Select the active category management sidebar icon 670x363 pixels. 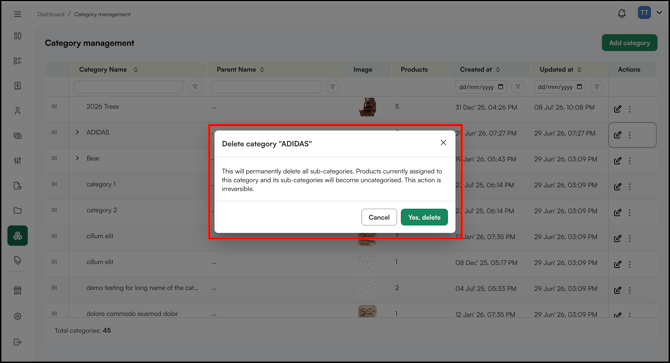[18, 235]
